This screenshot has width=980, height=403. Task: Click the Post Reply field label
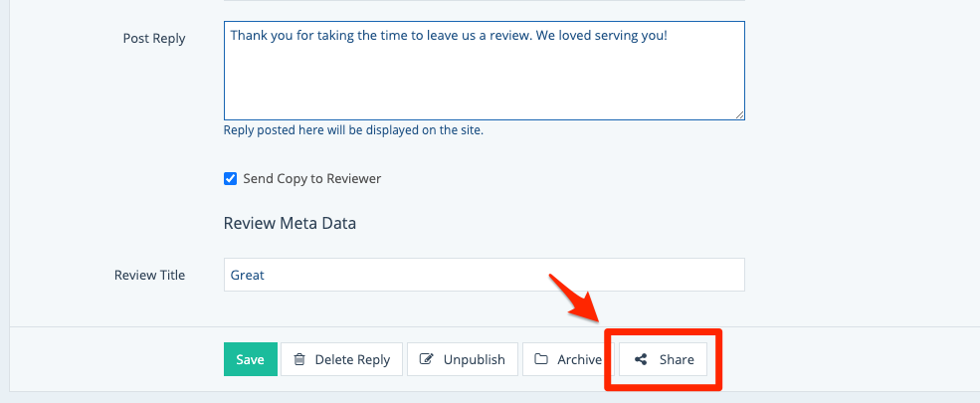pyautogui.click(x=154, y=39)
